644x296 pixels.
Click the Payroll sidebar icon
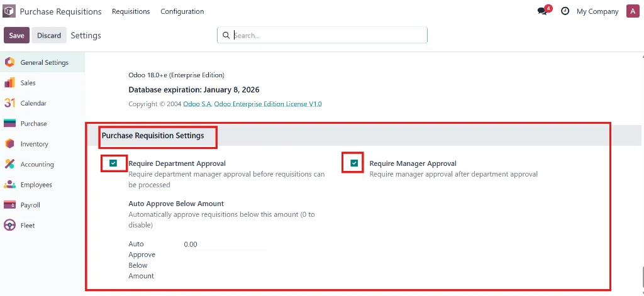point(9,205)
